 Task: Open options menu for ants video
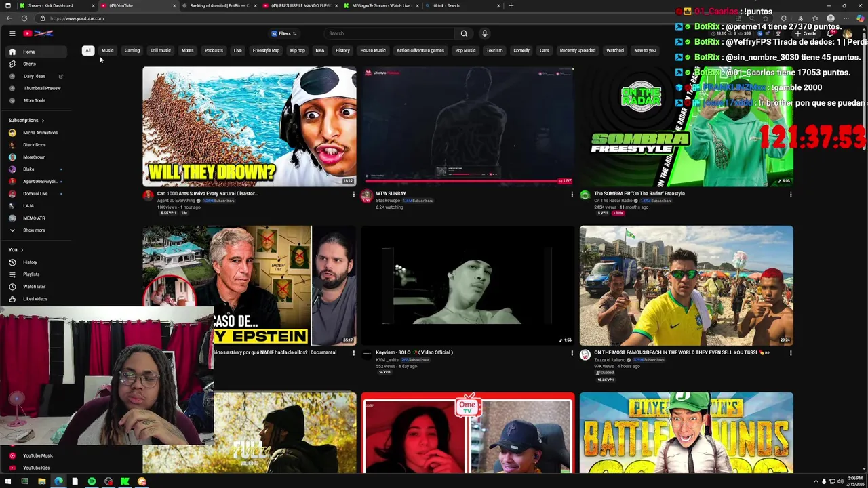point(353,195)
